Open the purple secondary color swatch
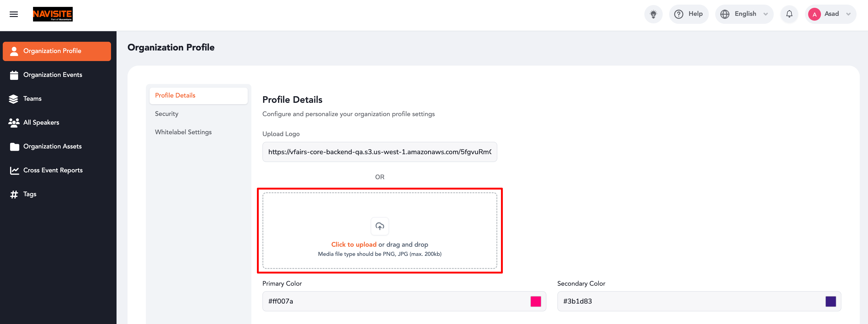The height and width of the screenshot is (324, 868). [831, 302]
